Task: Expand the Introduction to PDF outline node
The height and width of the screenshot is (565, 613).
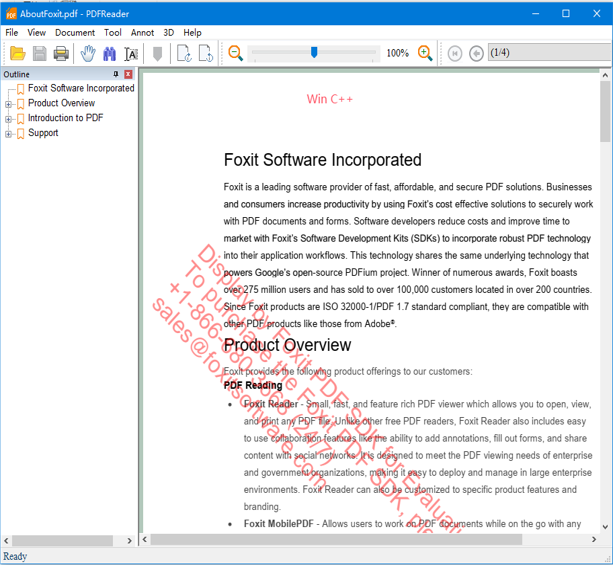Action: pyautogui.click(x=8, y=119)
